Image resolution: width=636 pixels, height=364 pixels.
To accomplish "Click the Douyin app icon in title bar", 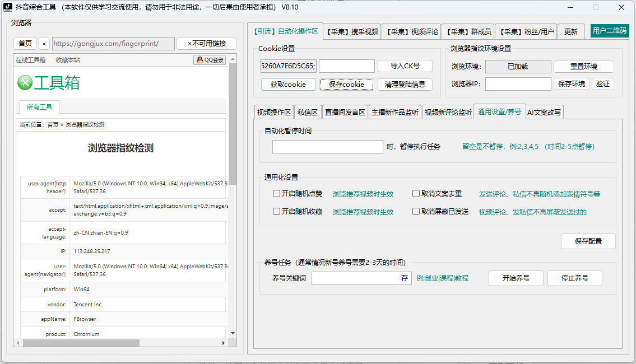I will pyautogui.click(x=7, y=7).
